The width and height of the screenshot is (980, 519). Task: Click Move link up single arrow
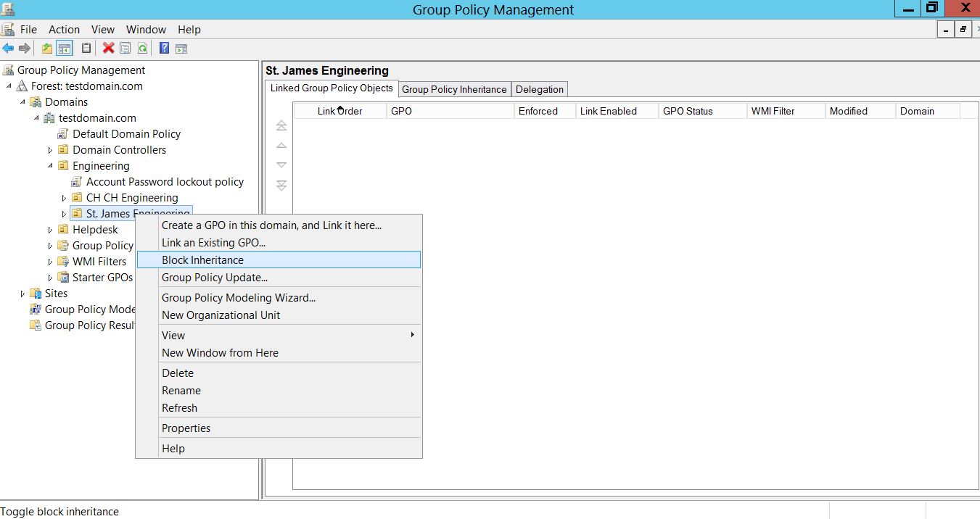281,146
